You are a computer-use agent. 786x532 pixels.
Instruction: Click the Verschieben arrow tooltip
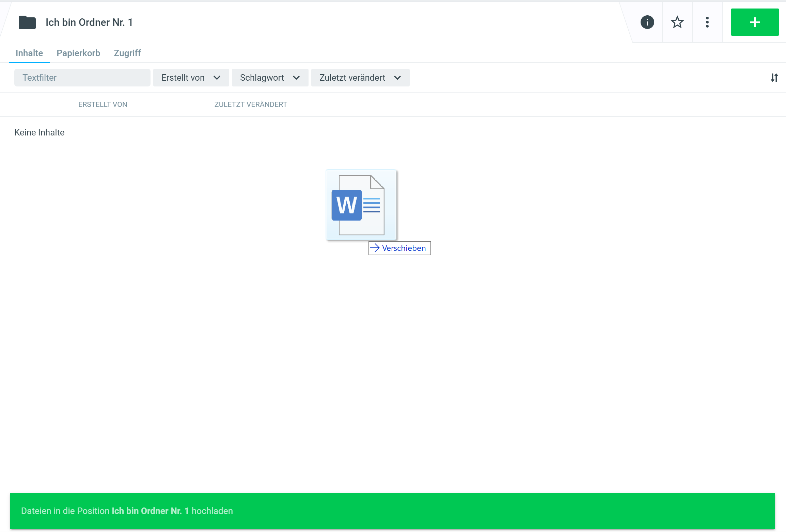coord(399,248)
